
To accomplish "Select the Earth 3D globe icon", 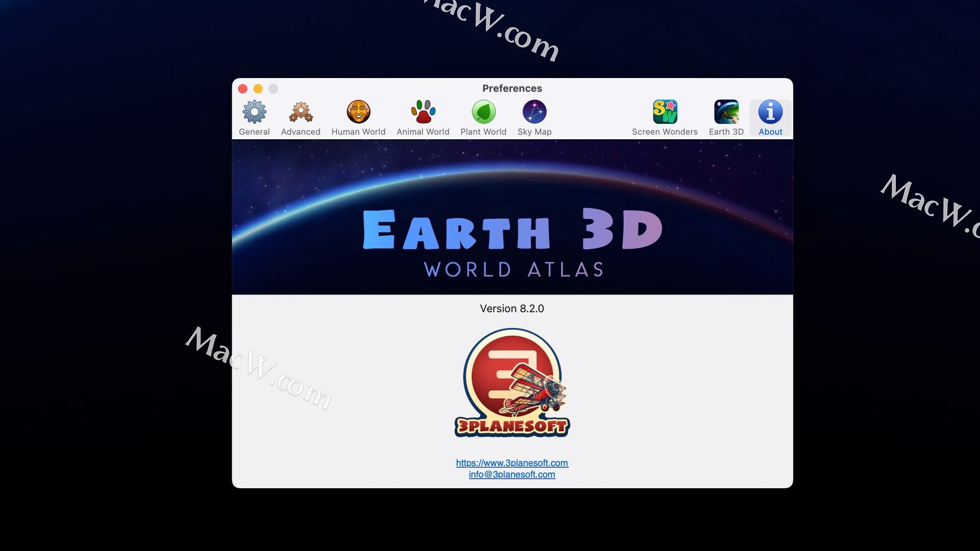I will point(726,118).
